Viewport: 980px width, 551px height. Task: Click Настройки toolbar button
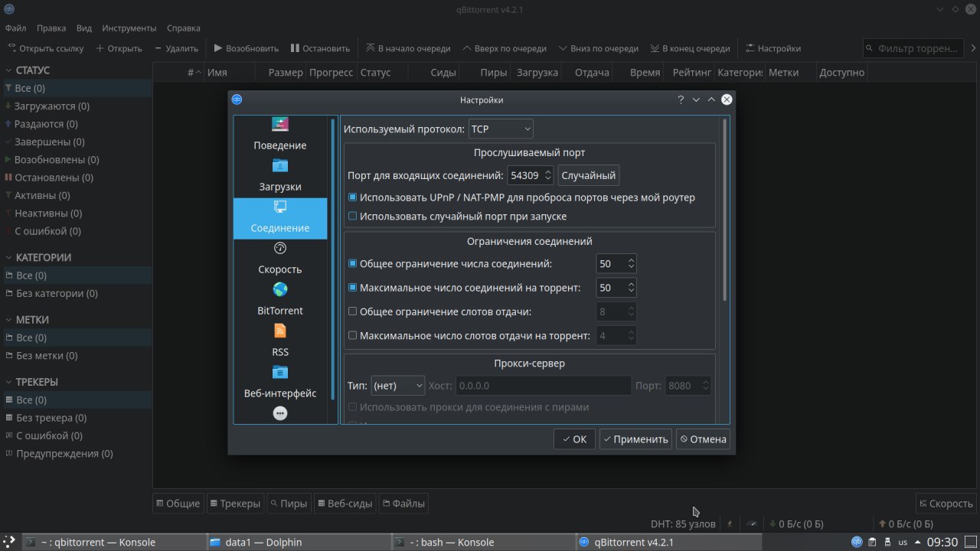click(773, 48)
